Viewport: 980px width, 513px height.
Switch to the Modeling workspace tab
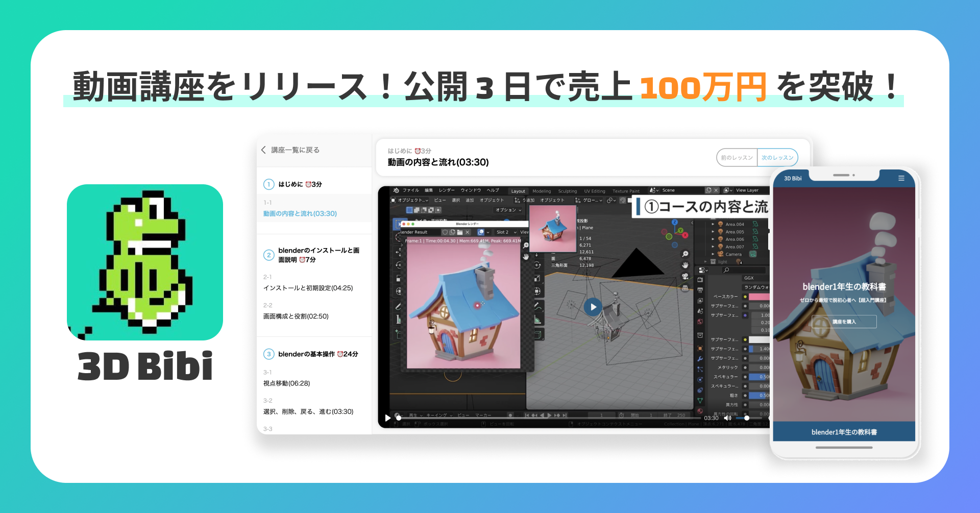(x=542, y=191)
